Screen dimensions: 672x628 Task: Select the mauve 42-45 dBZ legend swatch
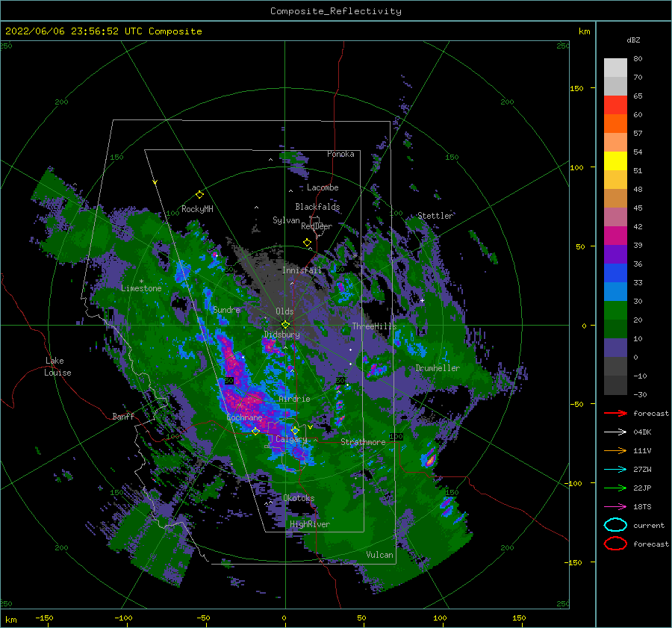point(615,217)
